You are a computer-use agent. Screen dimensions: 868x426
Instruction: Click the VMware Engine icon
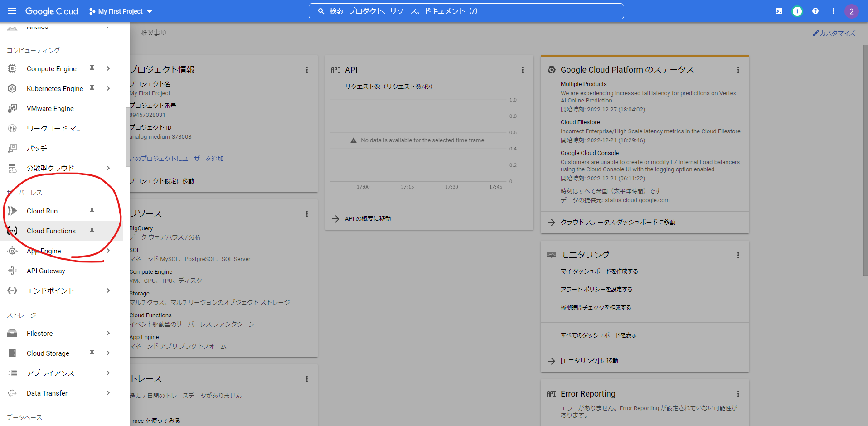click(x=12, y=108)
